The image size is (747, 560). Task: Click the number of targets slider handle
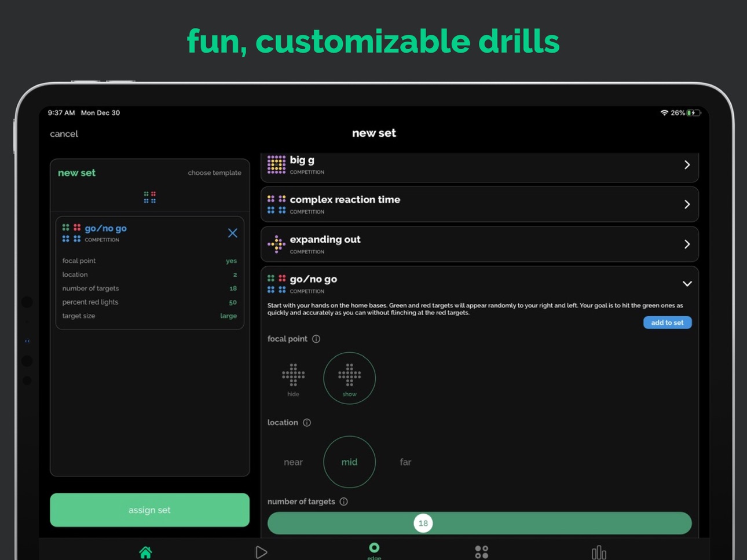(423, 524)
